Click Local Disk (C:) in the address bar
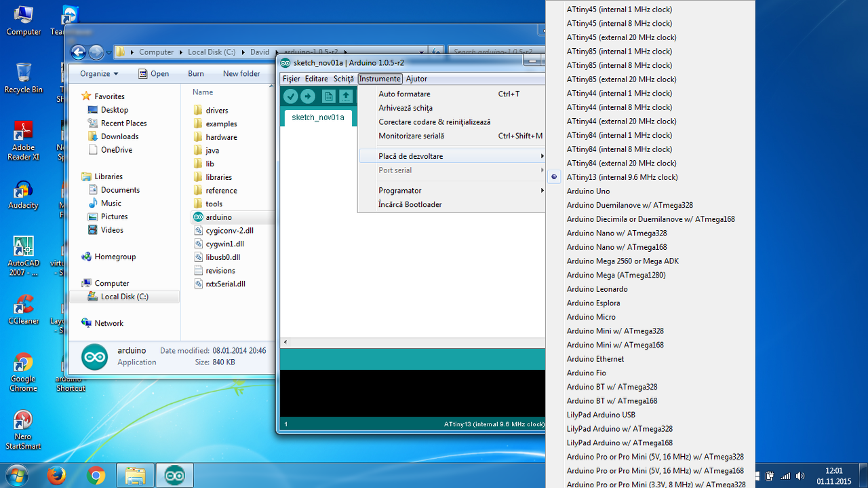This screenshot has width=868, height=488. [212, 52]
